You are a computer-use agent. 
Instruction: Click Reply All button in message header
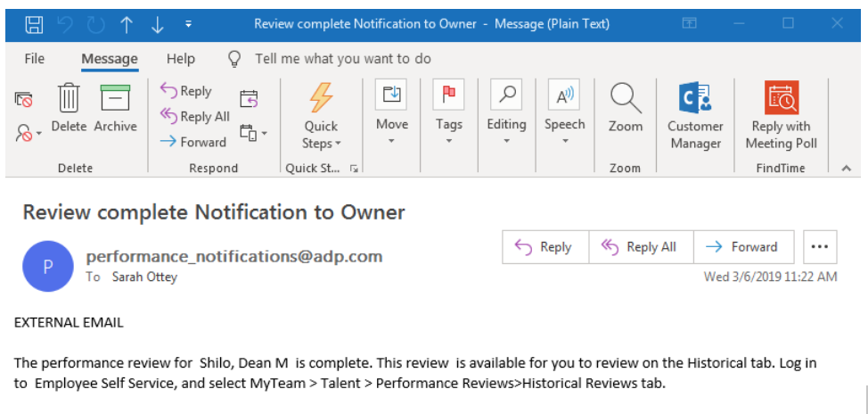pos(641,247)
